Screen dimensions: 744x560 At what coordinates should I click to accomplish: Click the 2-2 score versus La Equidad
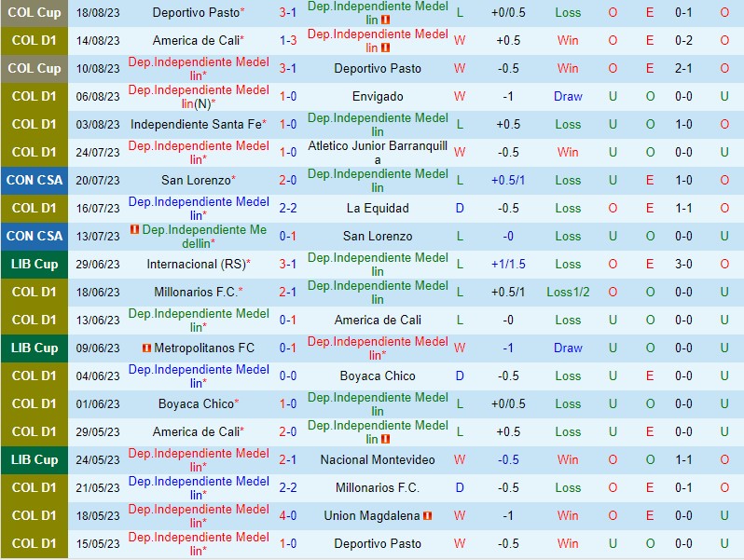[x=288, y=208]
